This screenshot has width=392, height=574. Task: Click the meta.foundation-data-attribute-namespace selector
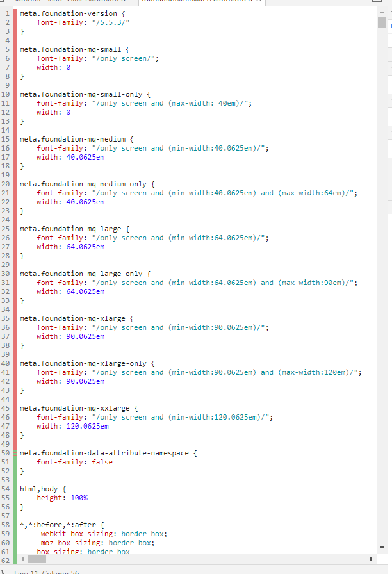tap(104, 453)
